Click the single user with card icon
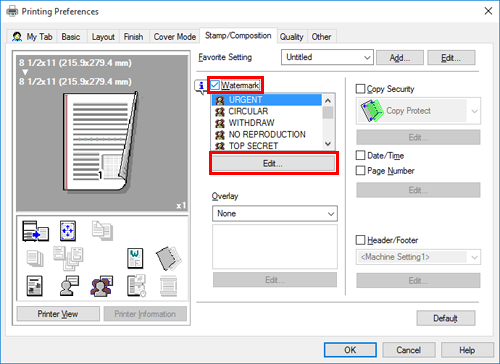This screenshot has width=500, height=364. 69,286
